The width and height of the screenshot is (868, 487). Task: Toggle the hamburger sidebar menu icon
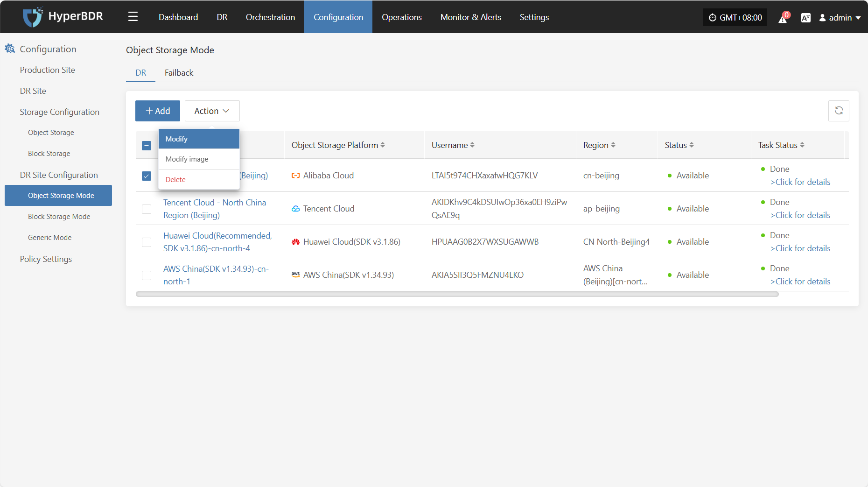[133, 17]
